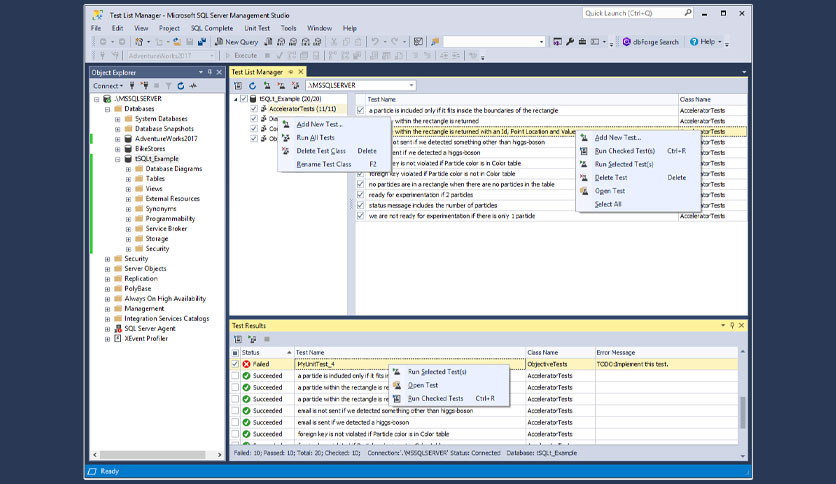The height and width of the screenshot is (484, 836).
Task: Close the Test List Manager tab
Action: click(301, 71)
